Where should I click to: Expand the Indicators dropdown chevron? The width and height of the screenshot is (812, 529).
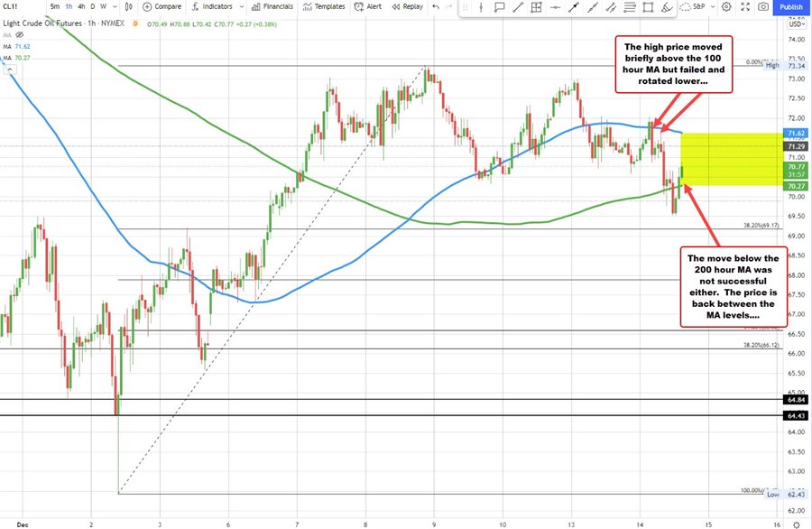pos(240,6)
